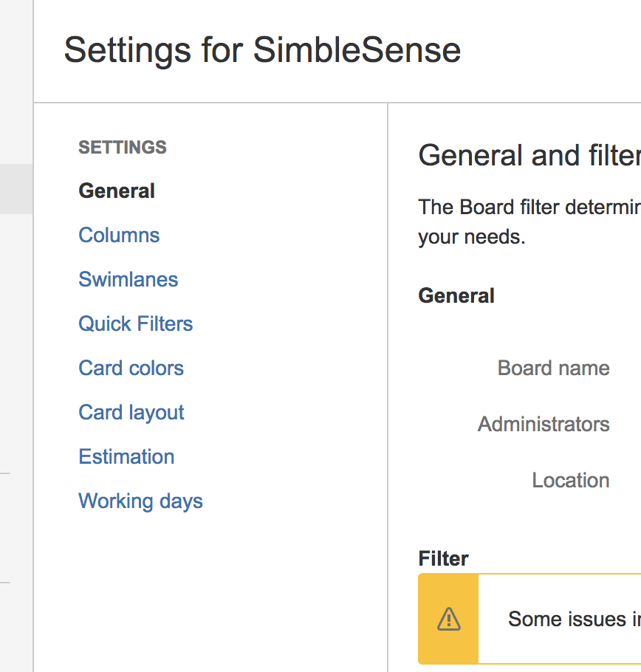
Task: Click the Location field label
Action: pyautogui.click(x=570, y=481)
